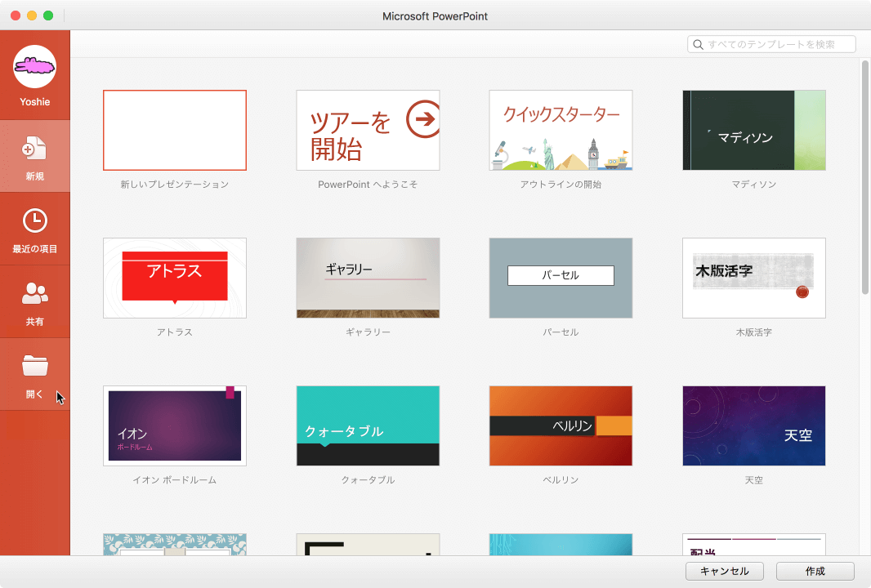The image size is (871, 588).
Task: Select the blank 新しいプレゼンテーション thumbnail
Action: point(175,131)
